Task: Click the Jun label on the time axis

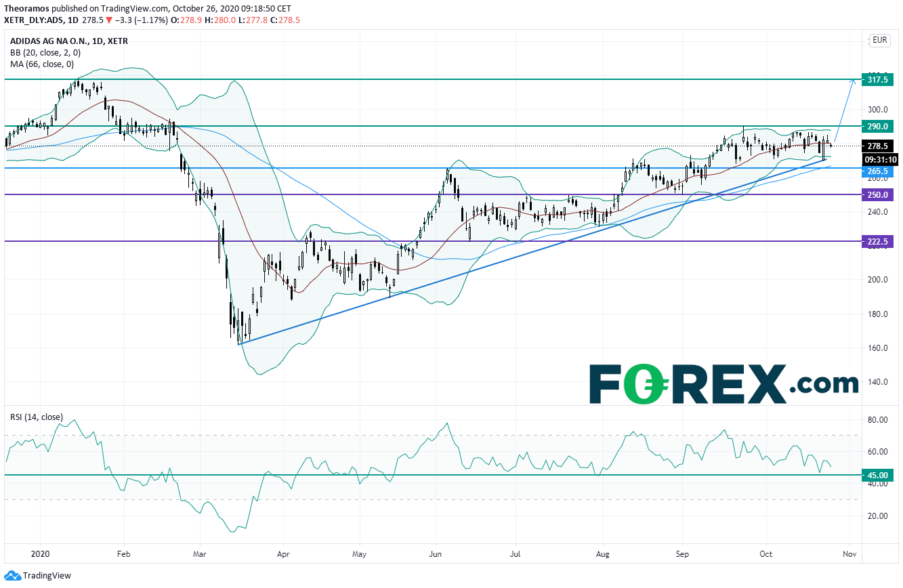Action: point(436,553)
